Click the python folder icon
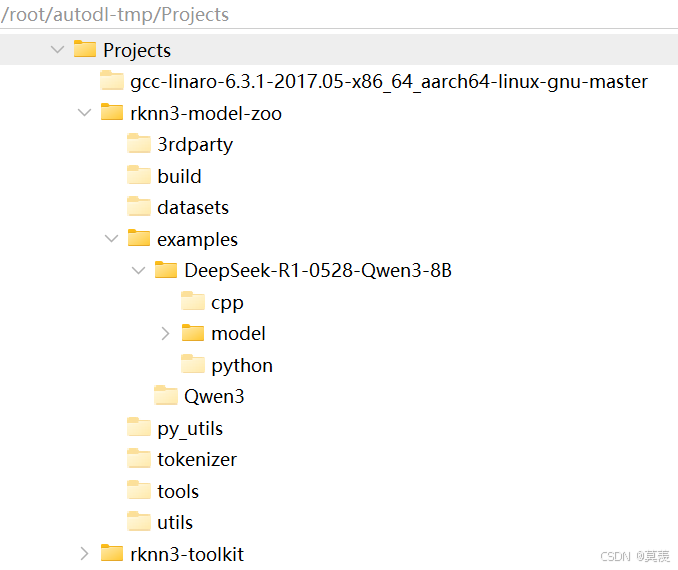The image size is (678, 570). click(x=193, y=364)
